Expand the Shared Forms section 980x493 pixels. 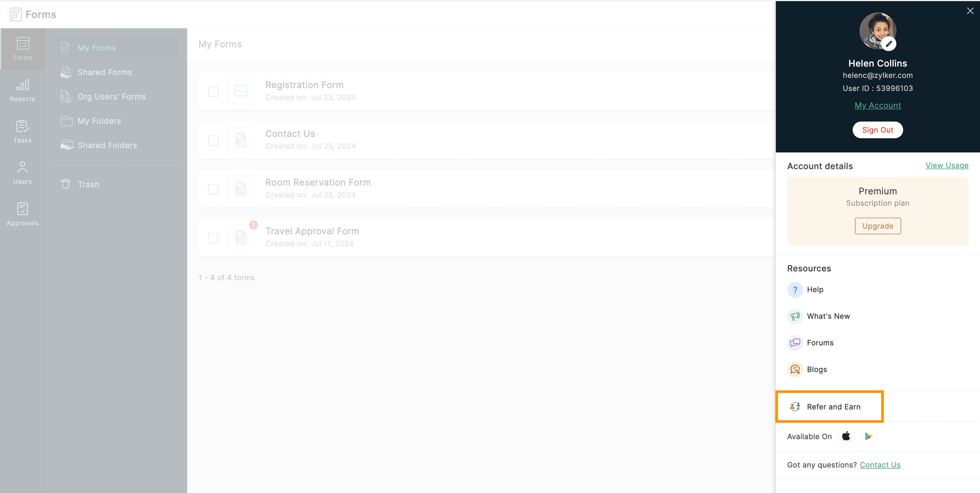(x=104, y=72)
